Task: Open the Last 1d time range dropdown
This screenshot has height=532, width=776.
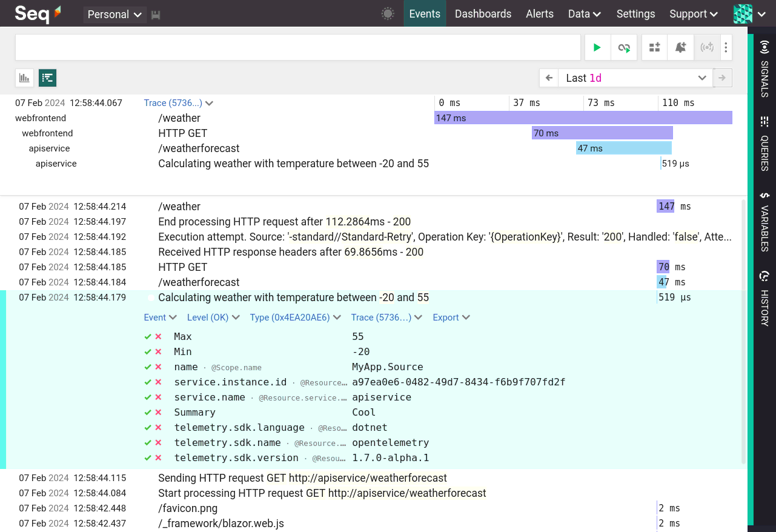Action: (635, 78)
